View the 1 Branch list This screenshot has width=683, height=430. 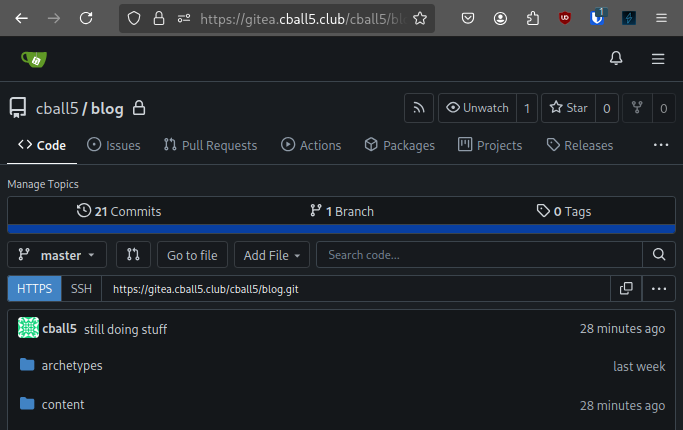[342, 211]
